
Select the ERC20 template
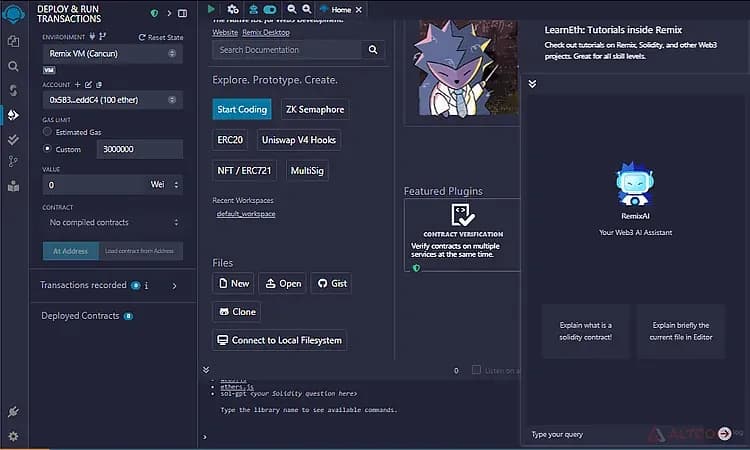[x=230, y=140]
